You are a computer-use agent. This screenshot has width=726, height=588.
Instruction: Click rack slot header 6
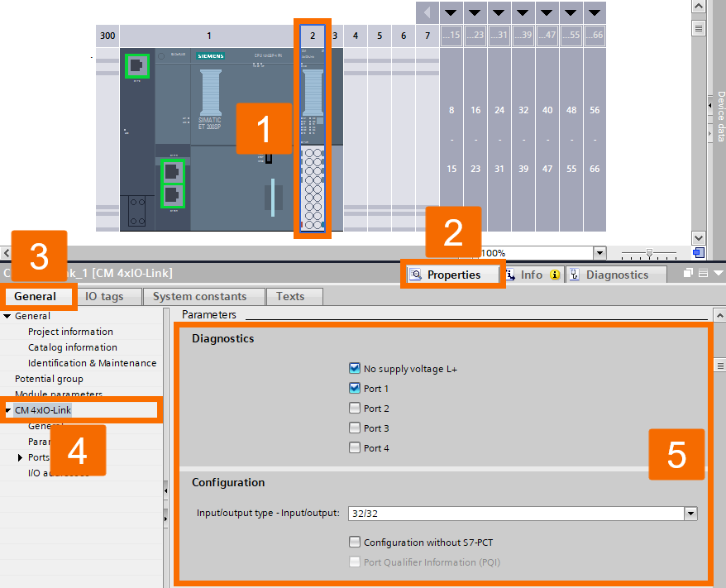pyautogui.click(x=404, y=36)
